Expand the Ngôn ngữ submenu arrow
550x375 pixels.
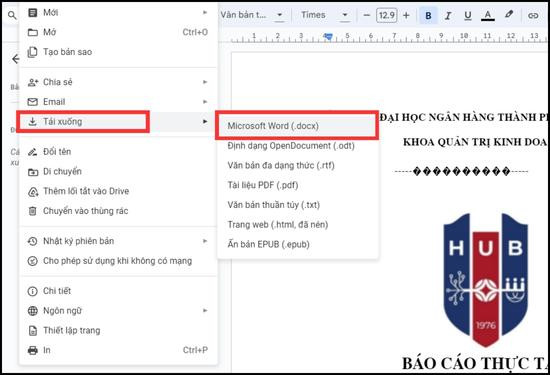pos(205,311)
